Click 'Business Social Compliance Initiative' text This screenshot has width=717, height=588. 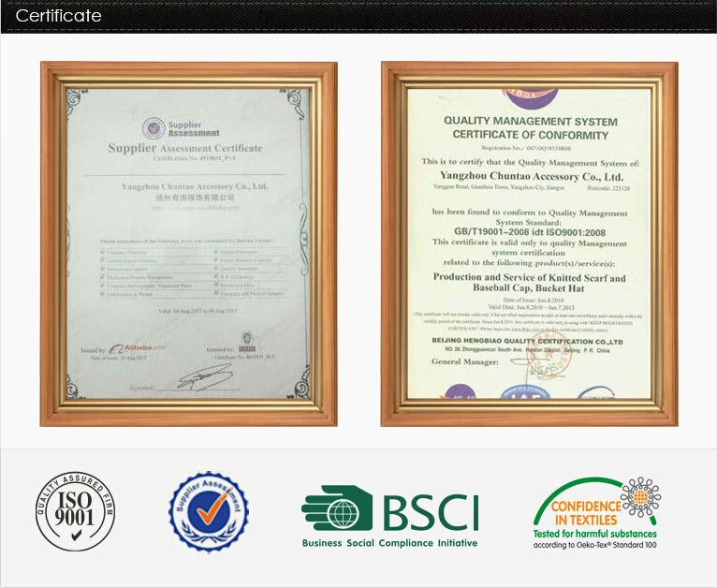pyautogui.click(x=389, y=543)
